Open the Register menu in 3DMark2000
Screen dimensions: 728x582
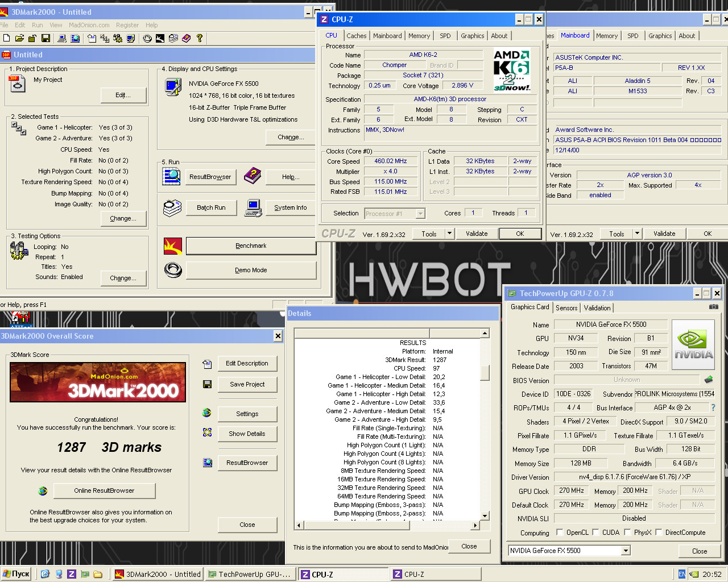(x=127, y=25)
